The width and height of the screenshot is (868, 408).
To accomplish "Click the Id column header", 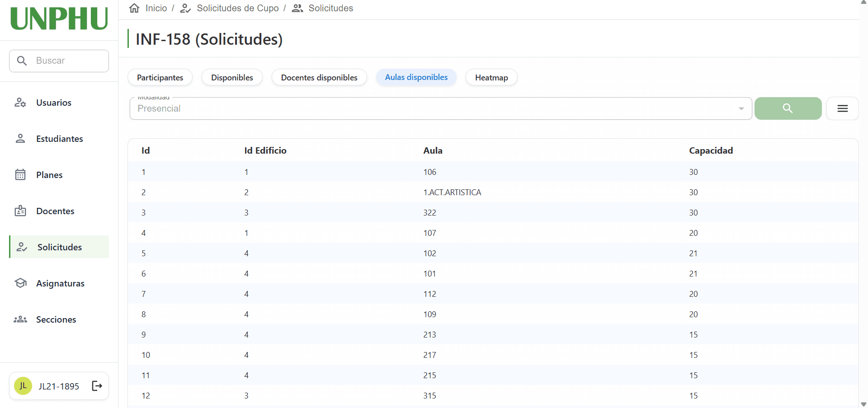I will click(x=146, y=150).
